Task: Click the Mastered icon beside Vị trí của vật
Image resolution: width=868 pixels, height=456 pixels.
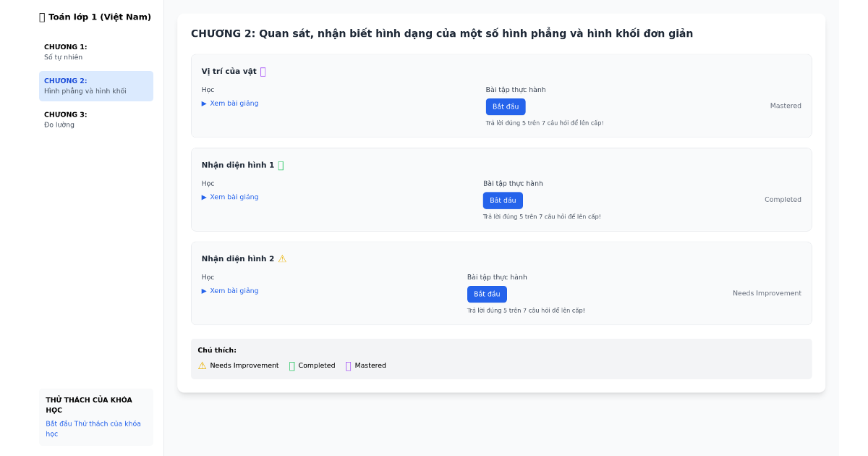Action: (263, 71)
